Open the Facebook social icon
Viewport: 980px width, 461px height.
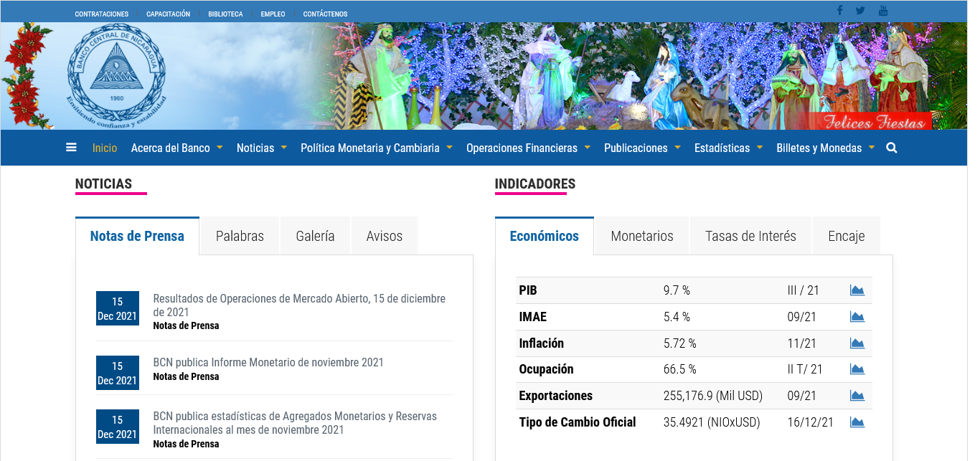[839, 10]
